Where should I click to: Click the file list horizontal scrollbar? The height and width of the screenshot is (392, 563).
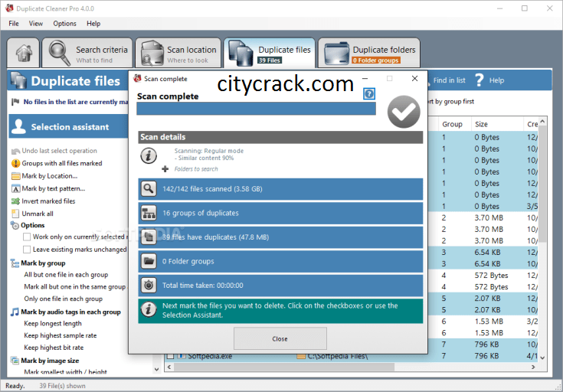pos(286,367)
